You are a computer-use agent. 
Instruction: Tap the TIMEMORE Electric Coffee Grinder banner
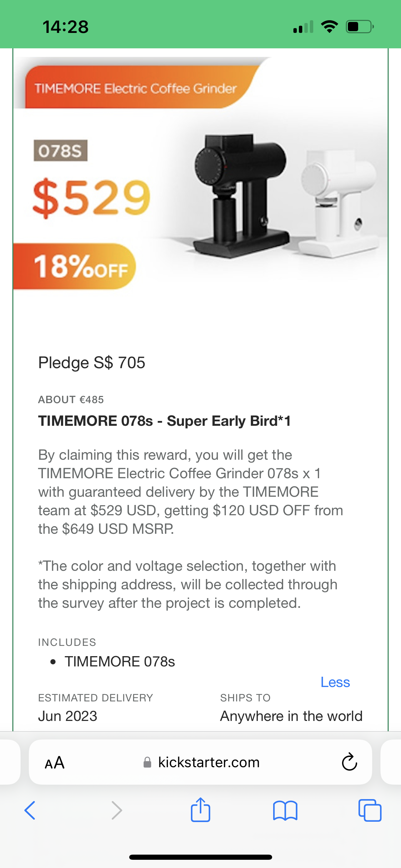pyautogui.click(x=136, y=88)
